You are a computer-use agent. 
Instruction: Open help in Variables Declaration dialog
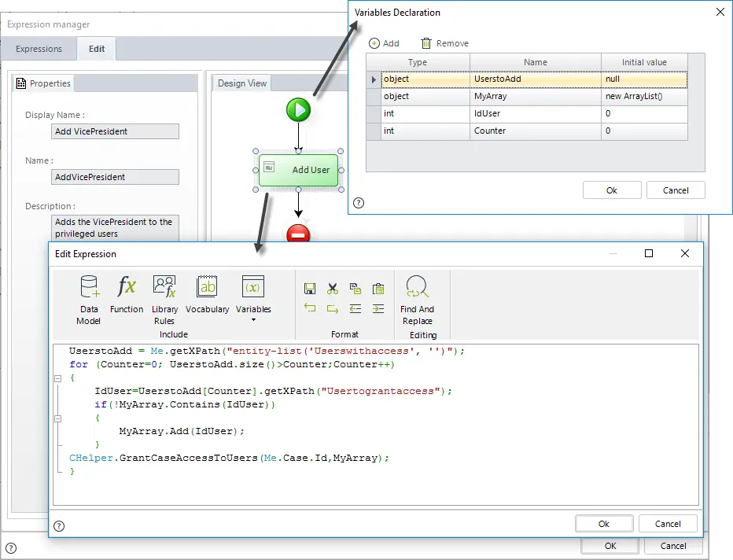tap(359, 203)
